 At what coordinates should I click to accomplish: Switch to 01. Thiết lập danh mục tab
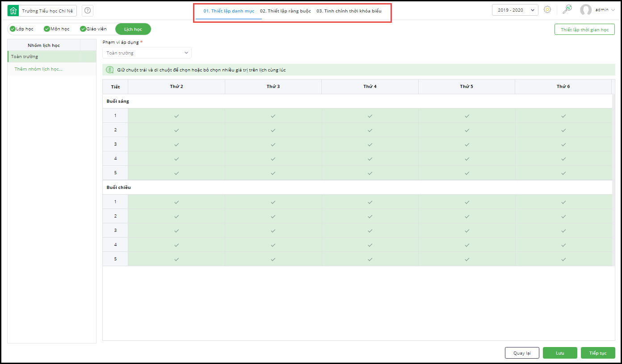[x=229, y=11]
